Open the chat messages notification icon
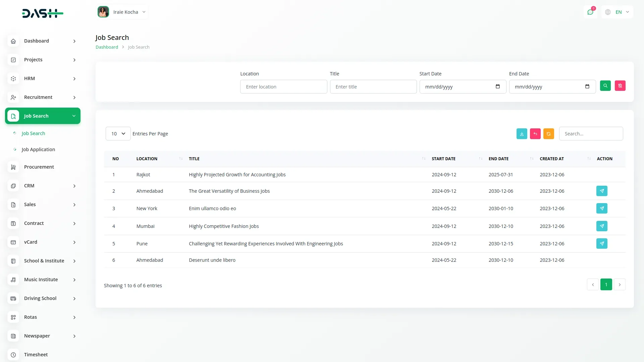 (590, 12)
